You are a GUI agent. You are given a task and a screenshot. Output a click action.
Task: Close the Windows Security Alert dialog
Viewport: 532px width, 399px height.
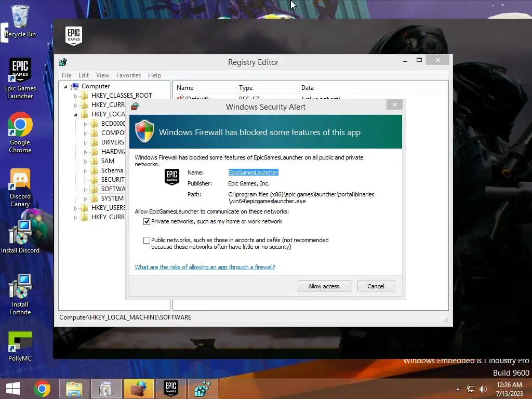coord(395,104)
